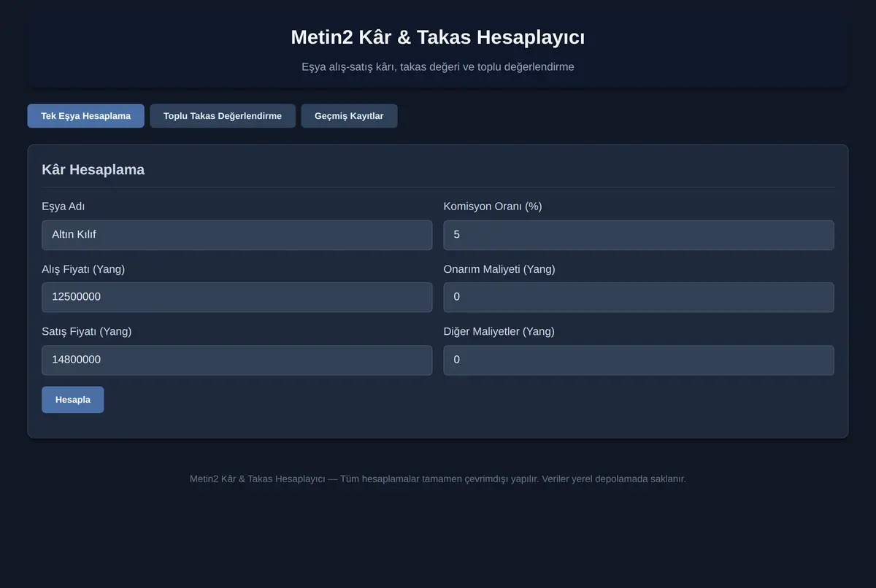Focus the Komisyon Oranı (%) field
This screenshot has height=588, width=876.
point(639,235)
